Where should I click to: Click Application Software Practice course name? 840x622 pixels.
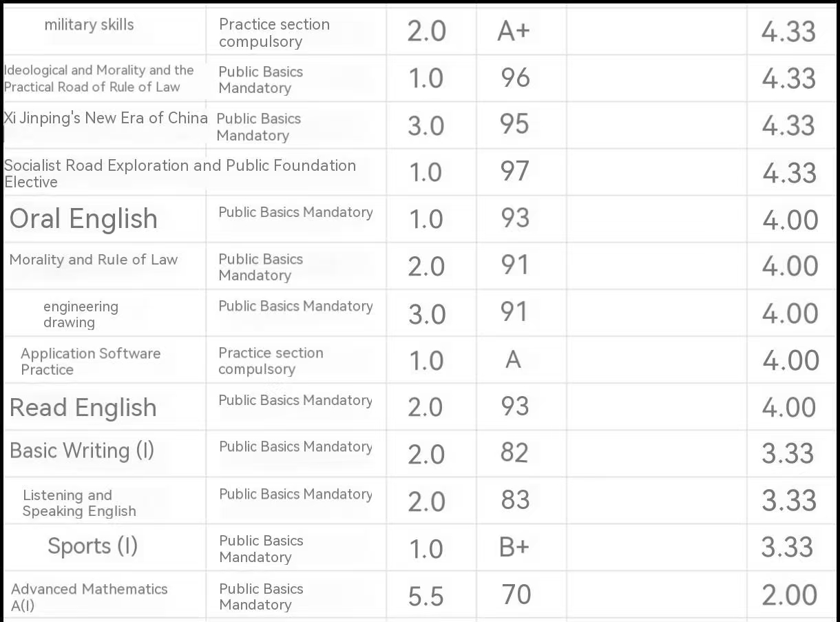point(90,361)
